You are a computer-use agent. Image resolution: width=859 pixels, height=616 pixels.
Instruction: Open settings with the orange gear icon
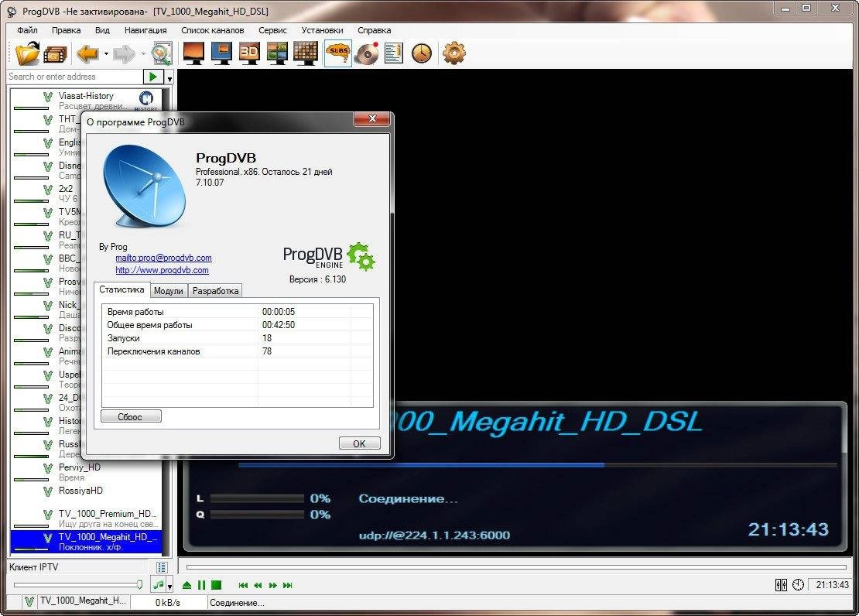454,53
